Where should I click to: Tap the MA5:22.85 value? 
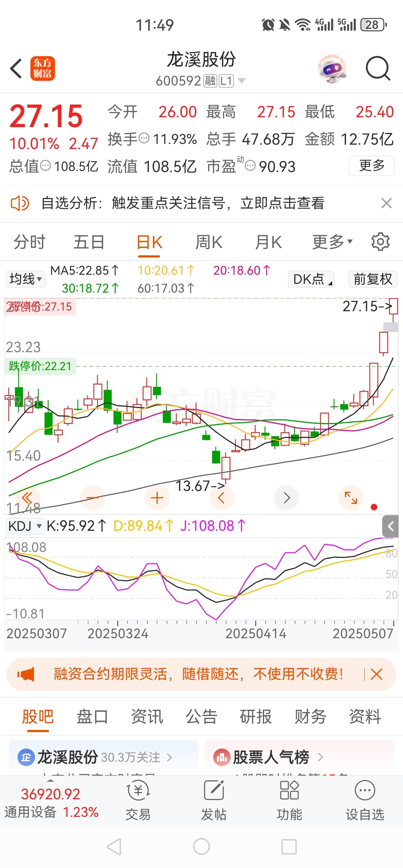pos(85,270)
